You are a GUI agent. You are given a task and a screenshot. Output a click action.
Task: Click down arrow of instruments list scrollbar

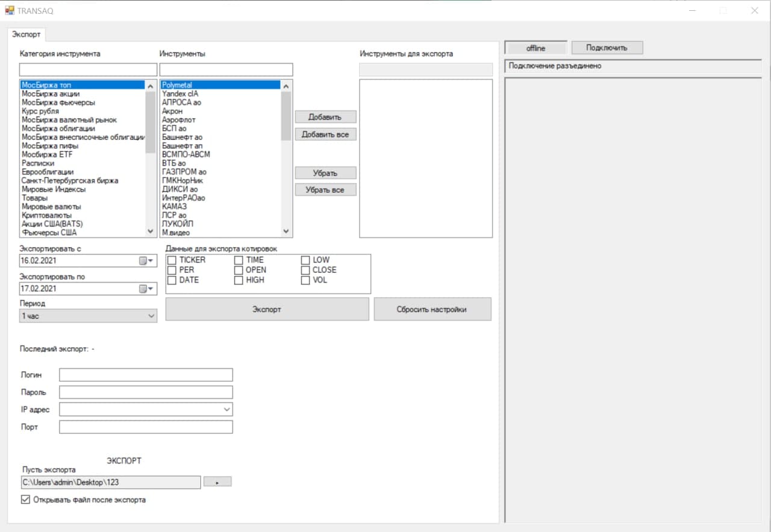[x=286, y=231]
